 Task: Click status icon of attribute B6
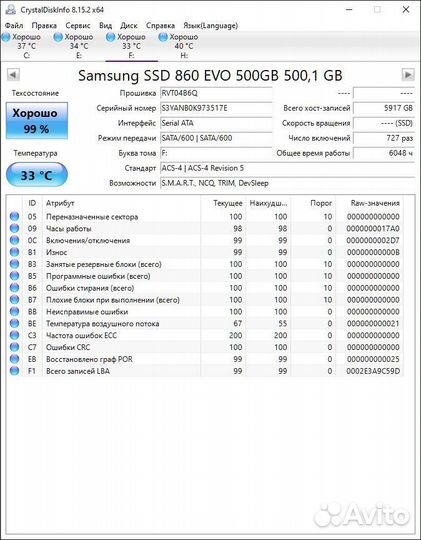(14, 288)
